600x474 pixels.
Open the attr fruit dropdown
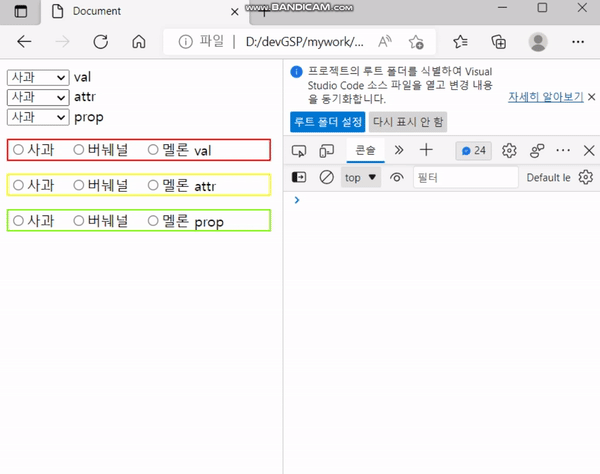(38, 98)
